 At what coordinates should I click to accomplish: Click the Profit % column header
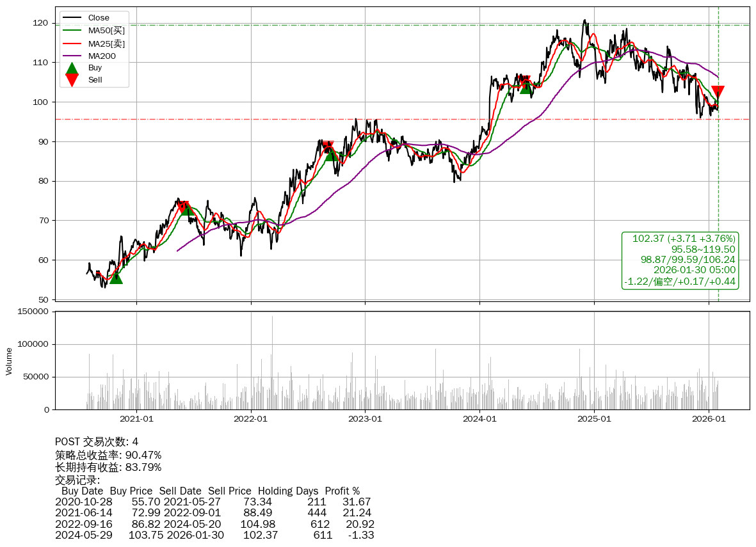[x=342, y=491]
